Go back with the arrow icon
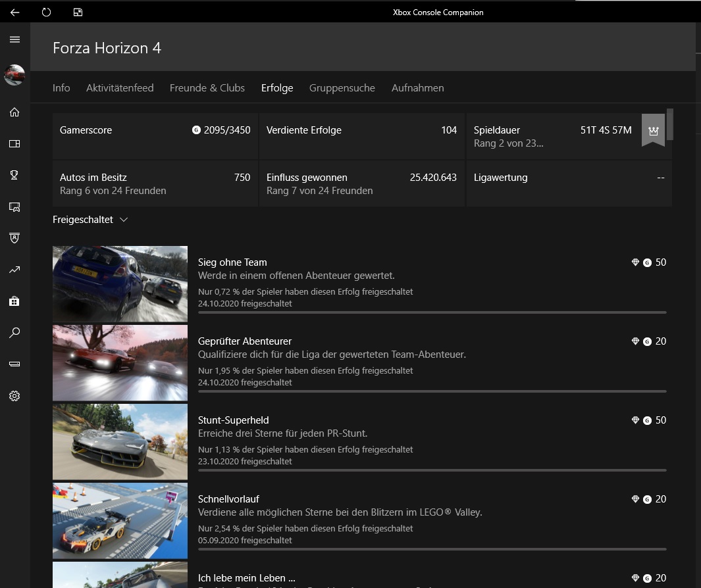Screen dimensions: 701x588 [14, 12]
